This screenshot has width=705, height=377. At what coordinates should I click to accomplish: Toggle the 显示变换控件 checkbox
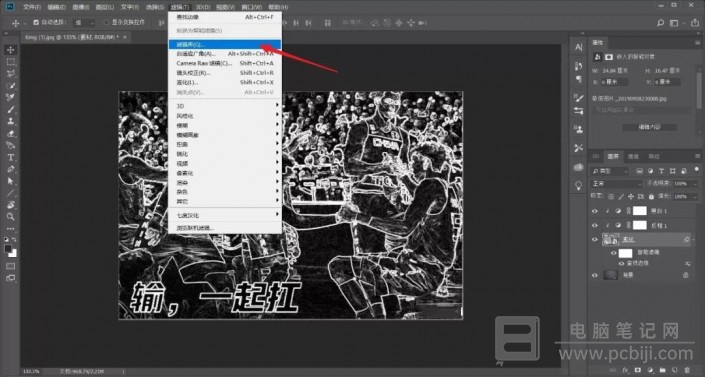106,22
